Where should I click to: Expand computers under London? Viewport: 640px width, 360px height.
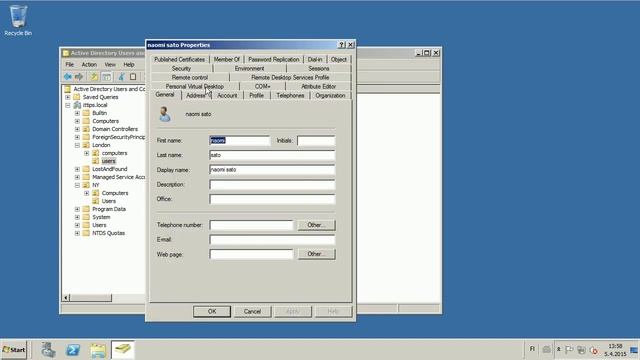point(87,153)
